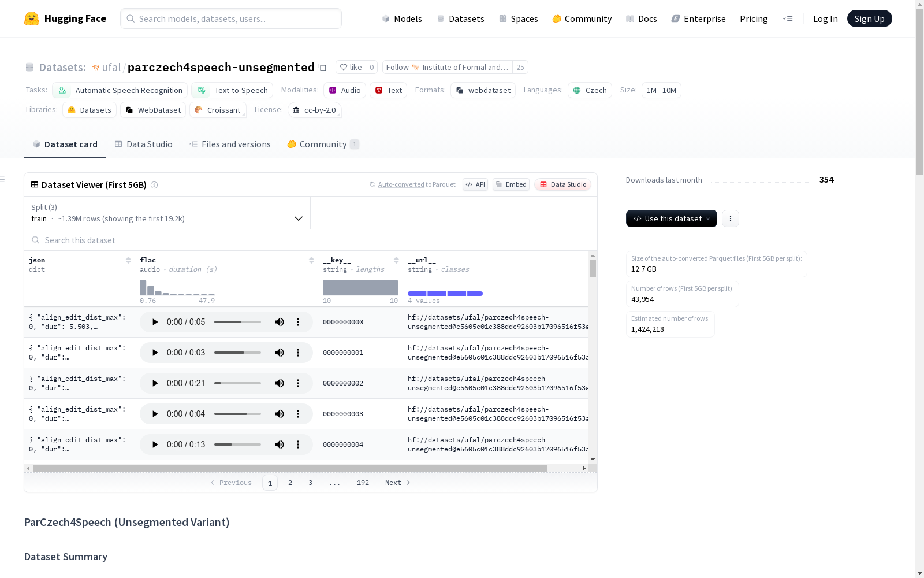Open audio options menu for row 0000000003

point(298,414)
